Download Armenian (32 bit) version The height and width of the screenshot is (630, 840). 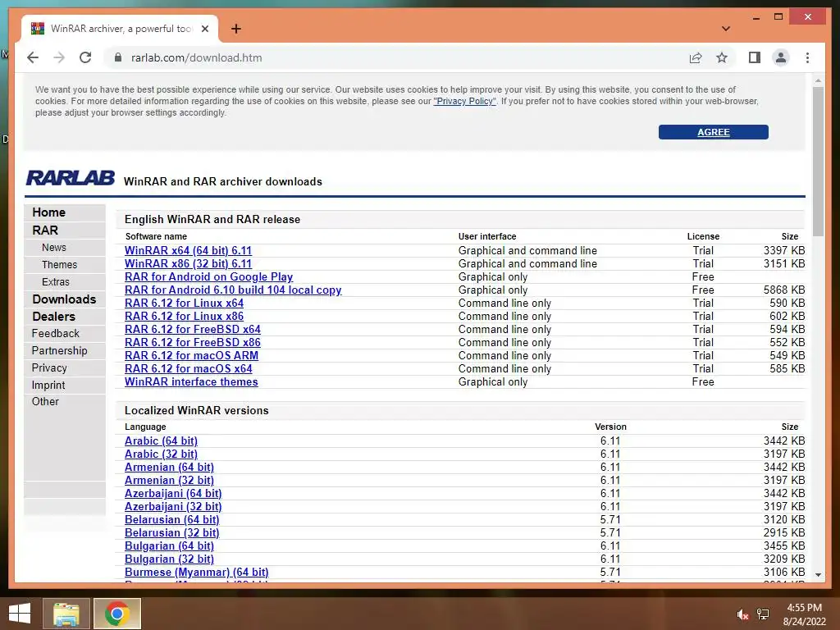[x=169, y=481]
